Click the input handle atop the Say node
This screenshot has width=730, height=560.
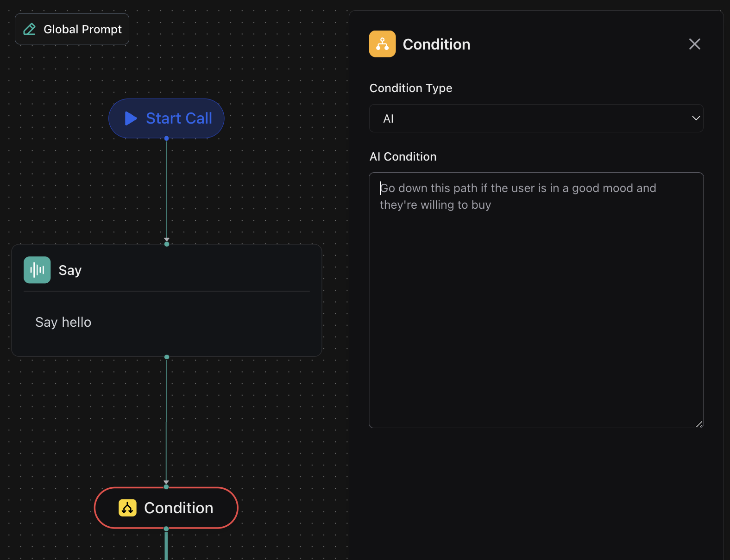[x=167, y=244]
